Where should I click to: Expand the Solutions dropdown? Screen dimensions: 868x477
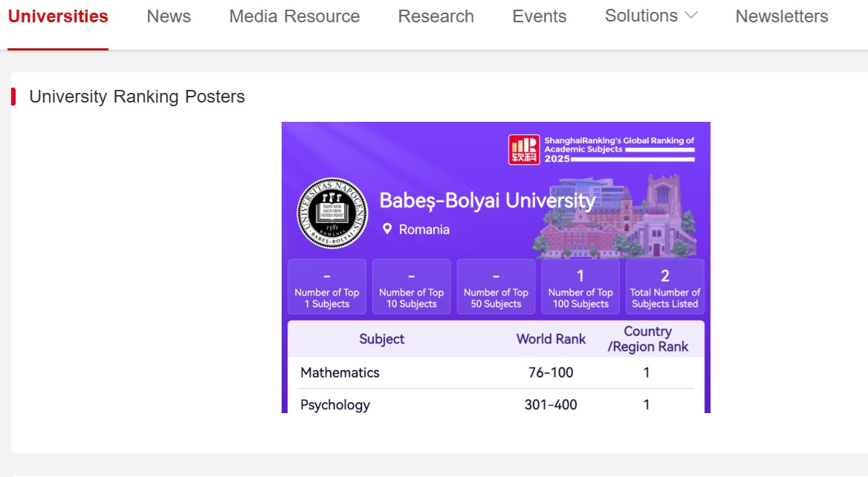[x=641, y=16]
